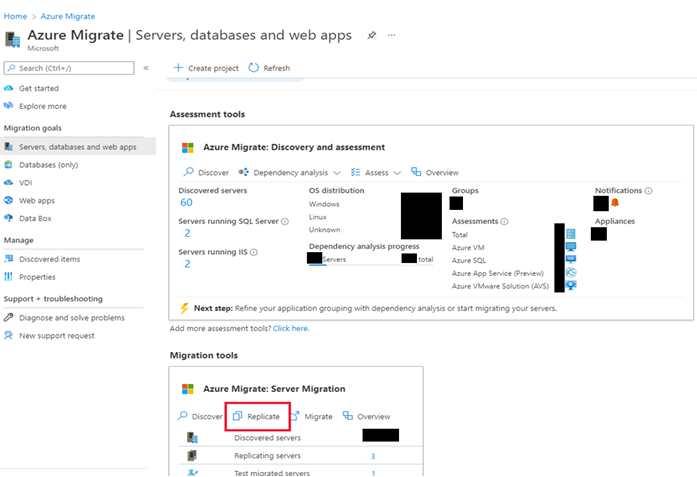The height and width of the screenshot is (477, 697).
Task: Click the Replicating servers row icon
Action: tap(192, 456)
